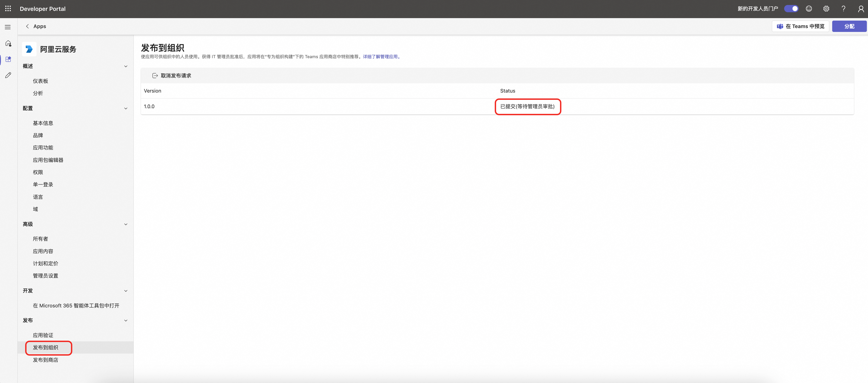Screen dimensions: 868x383
Task: Go back to Apps with arrow
Action: tap(27, 26)
